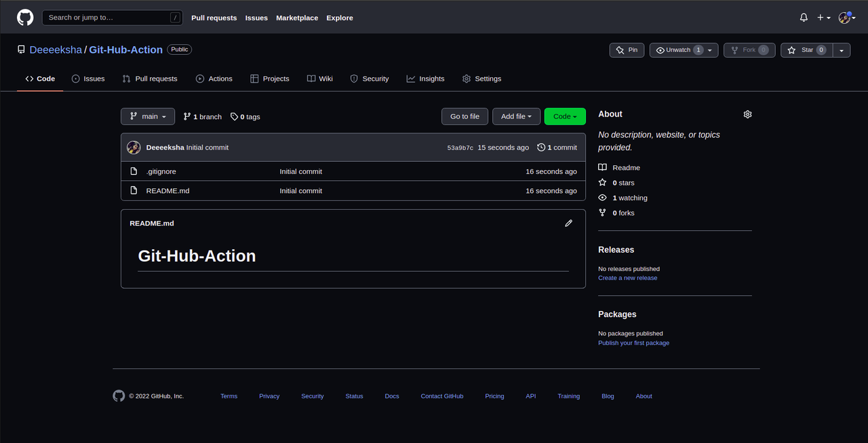Expand the main branch selector
Screen dimensions: 868x443
tap(148, 117)
